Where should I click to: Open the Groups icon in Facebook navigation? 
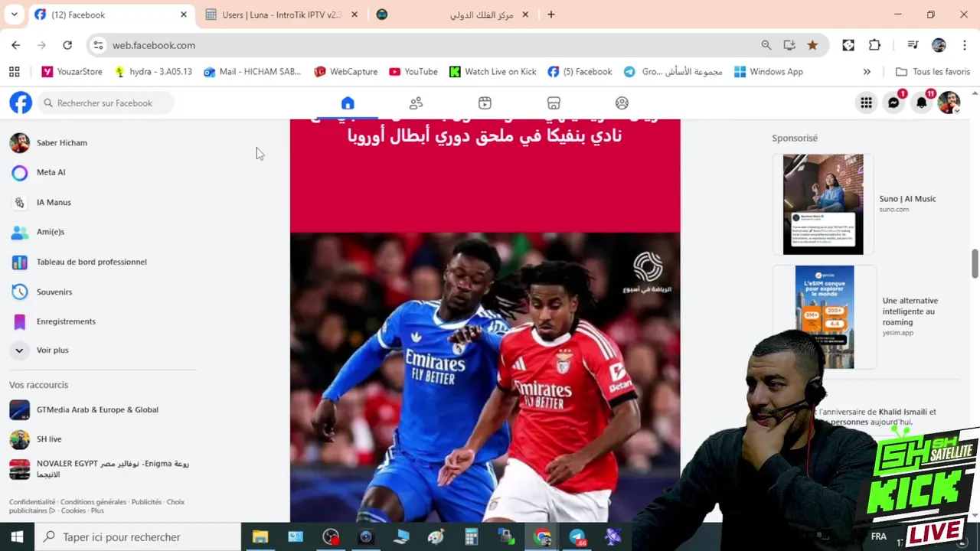coord(622,103)
